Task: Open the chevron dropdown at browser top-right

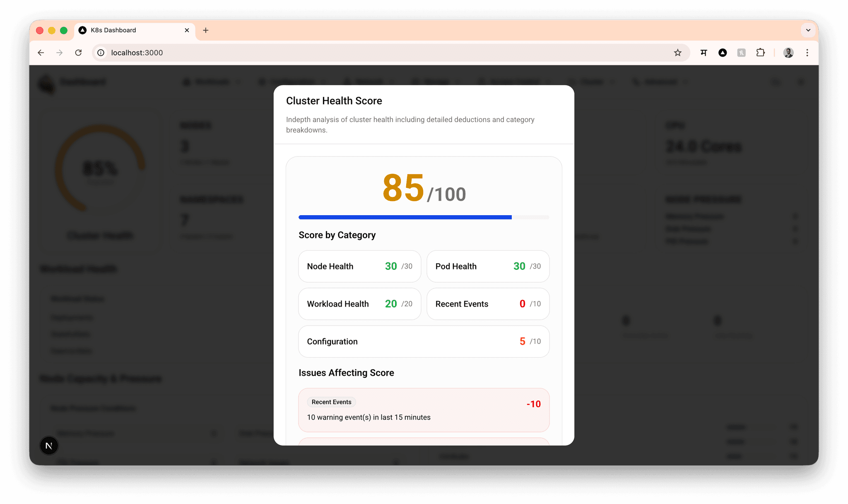Action: click(808, 30)
